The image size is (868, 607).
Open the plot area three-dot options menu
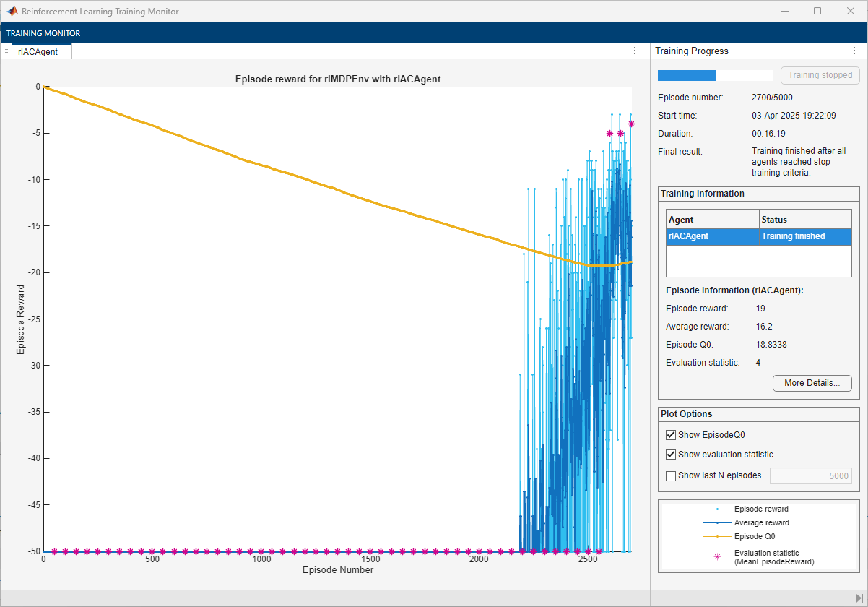pos(635,51)
